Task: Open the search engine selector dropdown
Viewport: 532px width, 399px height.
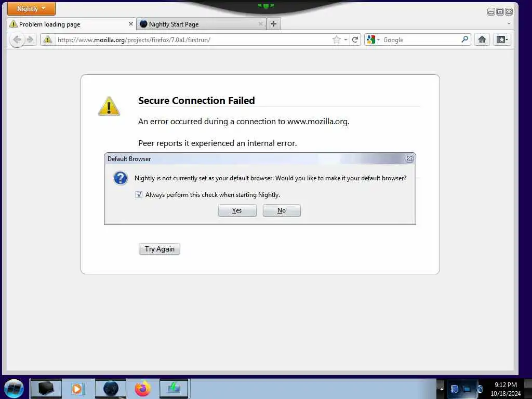Action: [x=373, y=39]
